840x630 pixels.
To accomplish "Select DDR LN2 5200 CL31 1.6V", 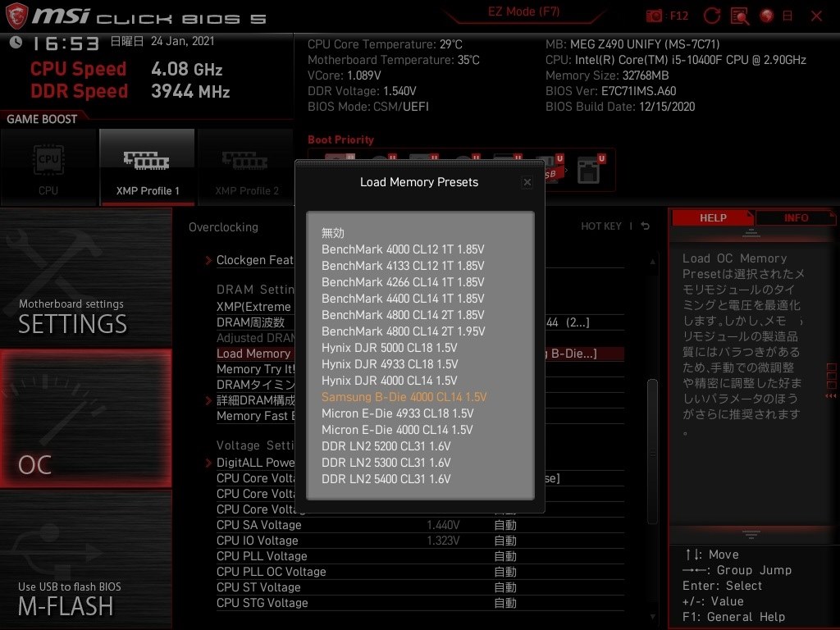I will pyautogui.click(x=386, y=446).
